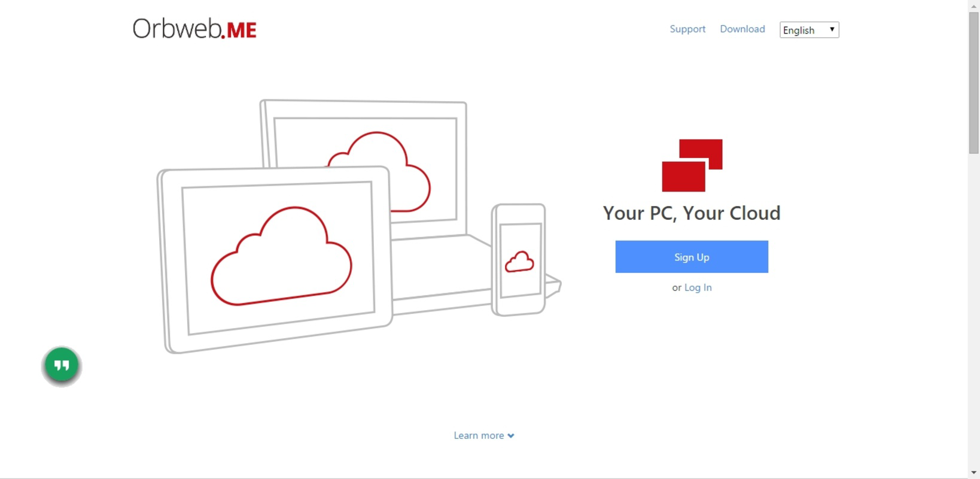Viewport: 980px width, 479px height.
Task: Click the page scrollbar thumb
Action: pos(974,83)
